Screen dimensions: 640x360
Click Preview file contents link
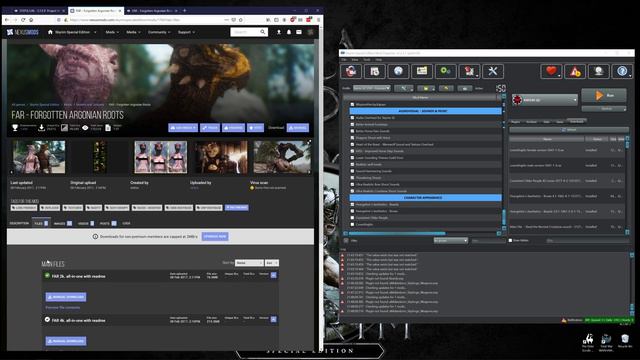pyautogui.click(x=62, y=307)
